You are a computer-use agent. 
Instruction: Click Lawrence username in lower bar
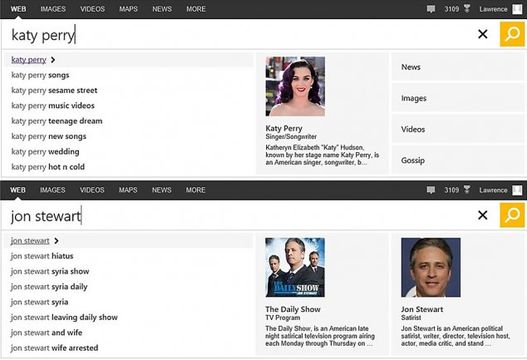point(493,190)
